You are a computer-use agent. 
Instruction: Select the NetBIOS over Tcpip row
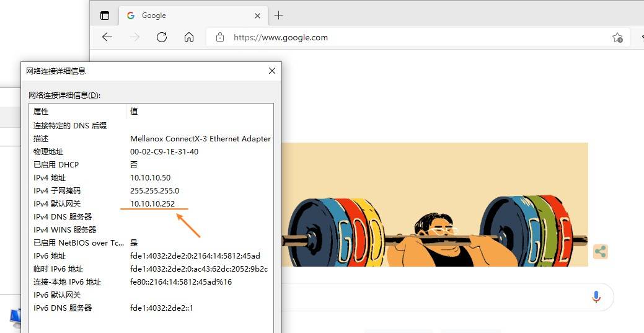click(x=151, y=243)
